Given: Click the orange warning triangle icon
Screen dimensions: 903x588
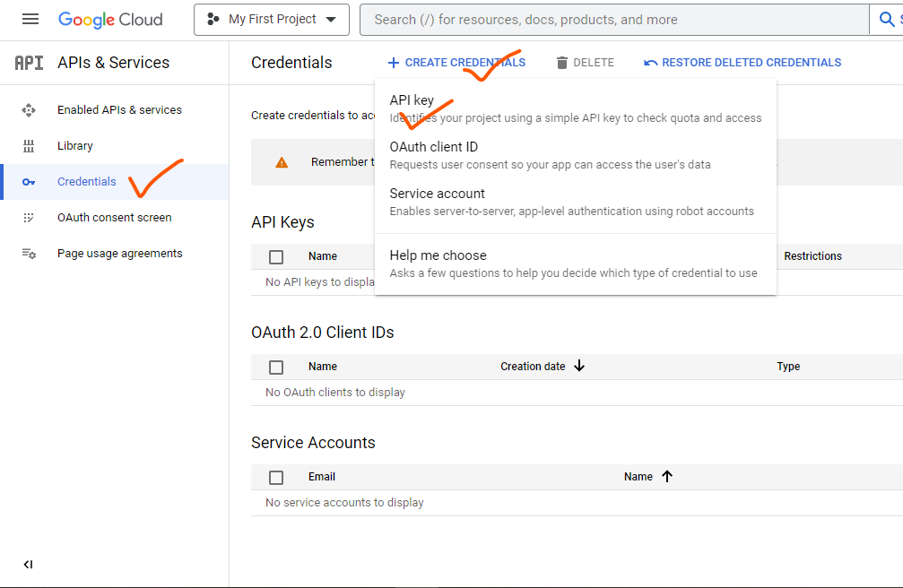Looking at the screenshot, I should 282,162.
